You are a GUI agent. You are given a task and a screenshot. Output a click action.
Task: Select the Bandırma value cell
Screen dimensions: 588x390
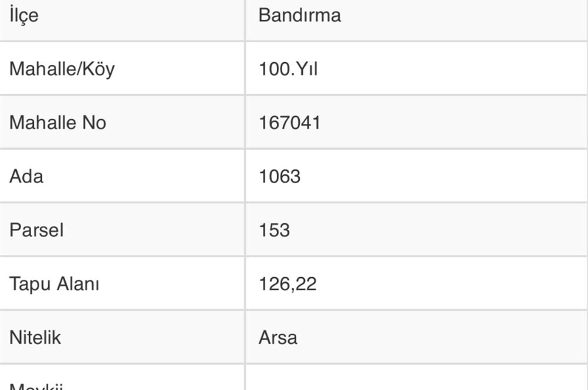[x=417, y=20]
